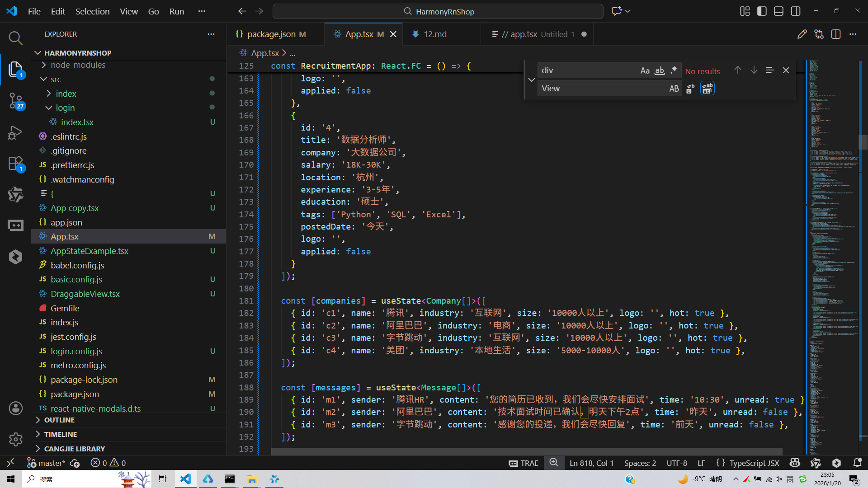Toggle Match Case in find widget
This screenshot has height=488, width=868.
point(645,70)
